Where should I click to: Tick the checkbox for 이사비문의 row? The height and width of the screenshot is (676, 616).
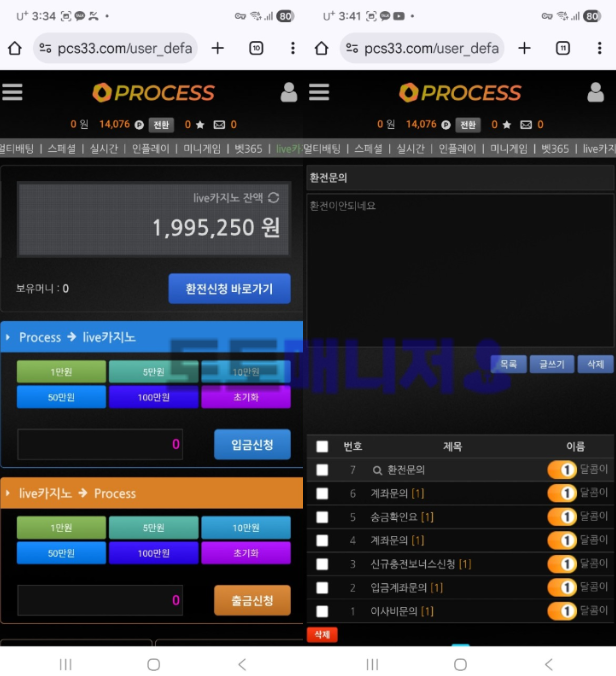pyautogui.click(x=322, y=611)
